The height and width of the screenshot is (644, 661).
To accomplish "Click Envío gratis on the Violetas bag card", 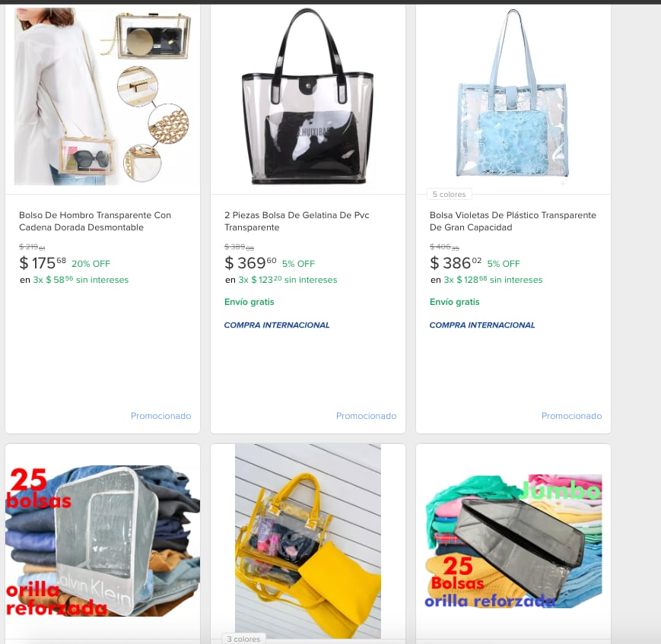I will click(454, 302).
